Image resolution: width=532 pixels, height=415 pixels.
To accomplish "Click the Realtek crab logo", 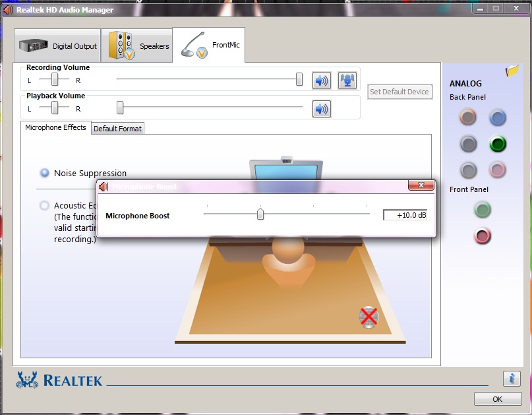I will (27, 380).
